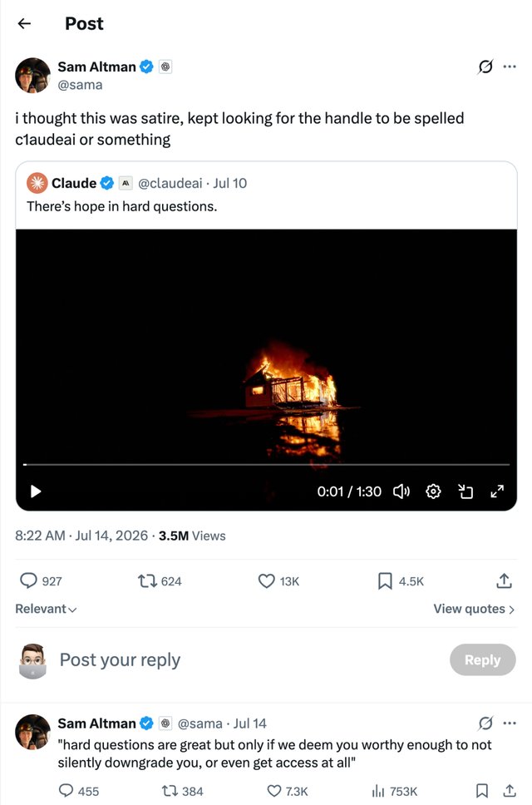Toggle picture-in-picture for the video
532x805 pixels.
pos(465,491)
